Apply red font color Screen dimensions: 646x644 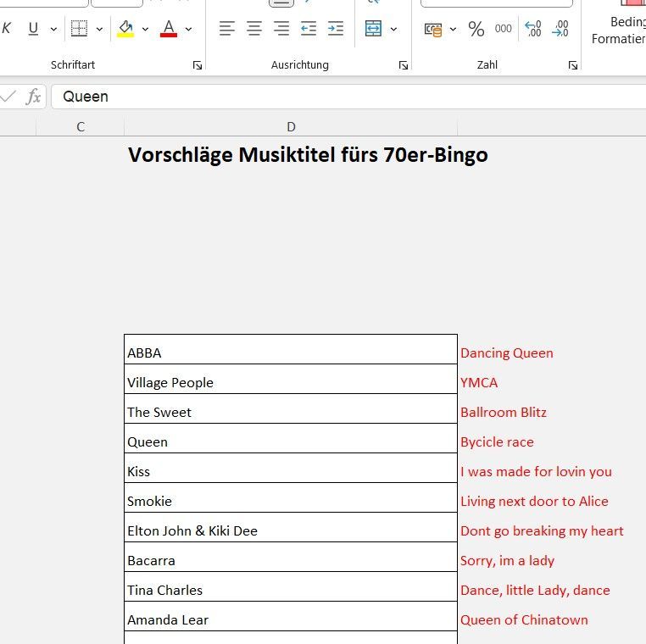[169, 29]
